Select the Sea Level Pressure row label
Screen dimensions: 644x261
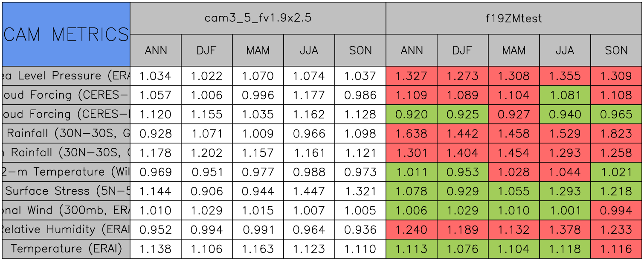click(x=66, y=76)
